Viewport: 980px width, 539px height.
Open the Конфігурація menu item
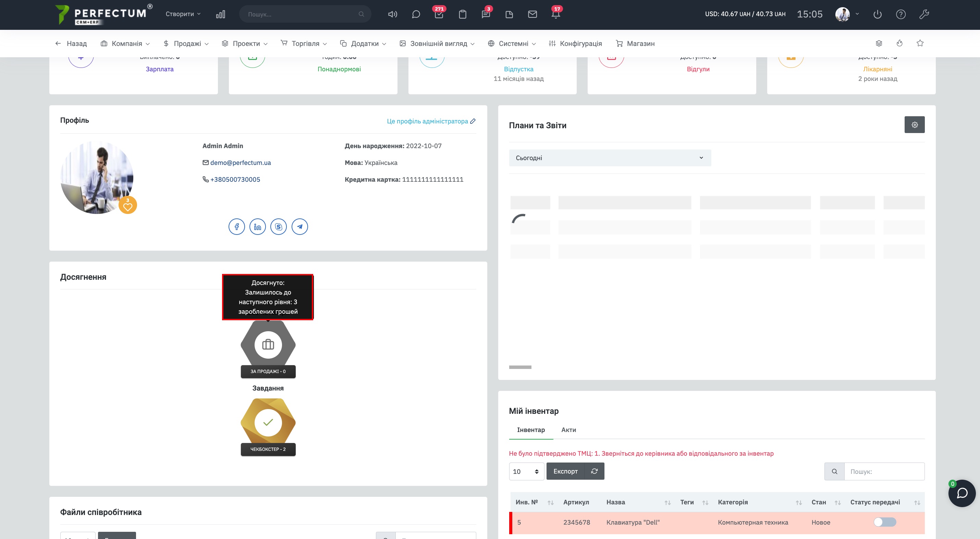(x=575, y=44)
